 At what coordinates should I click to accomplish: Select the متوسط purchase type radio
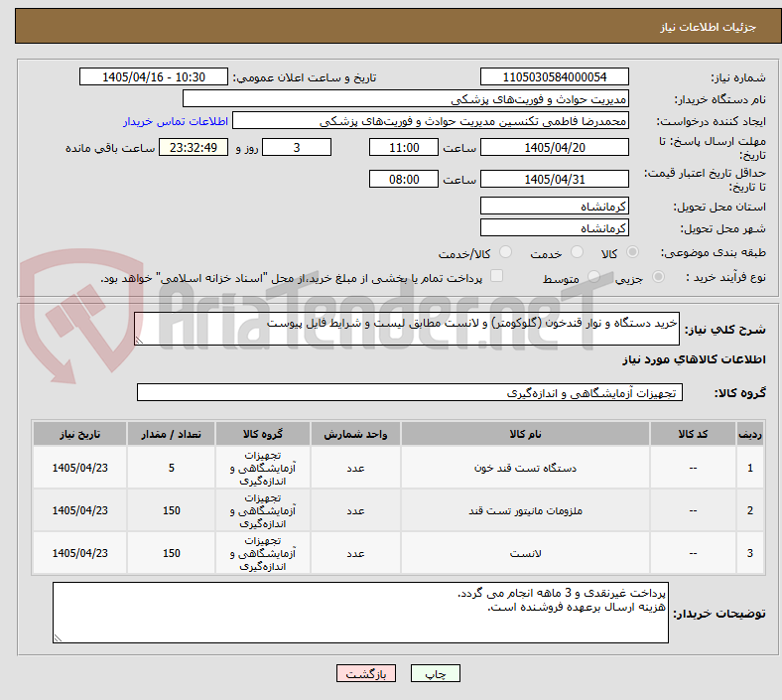click(593, 276)
